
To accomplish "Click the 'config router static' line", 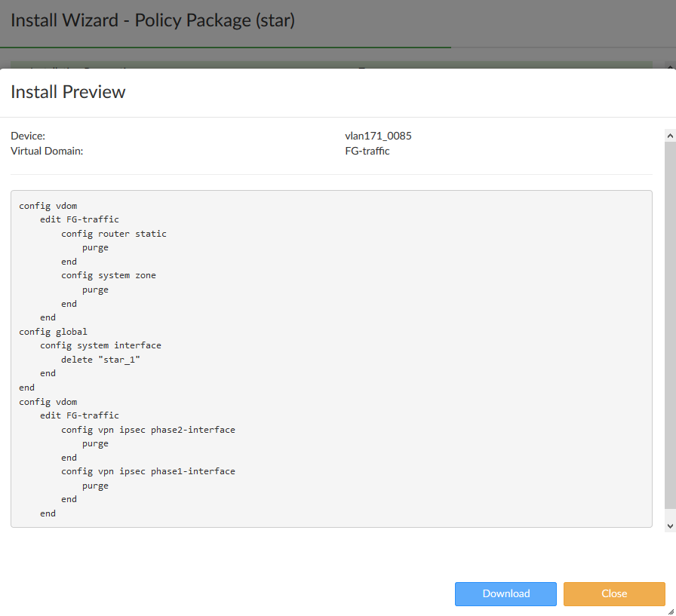I will tap(114, 234).
